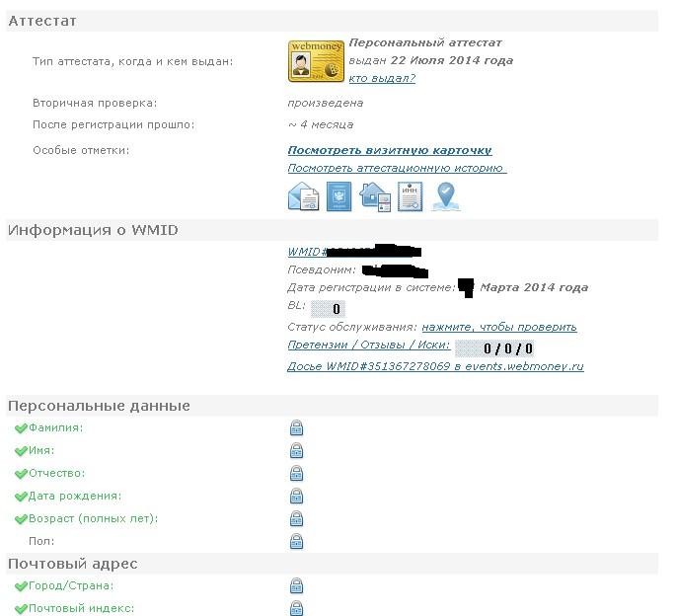Click the green checkmark beside Почтовый индекс
Screen dimensions: 676x616
[21, 609]
